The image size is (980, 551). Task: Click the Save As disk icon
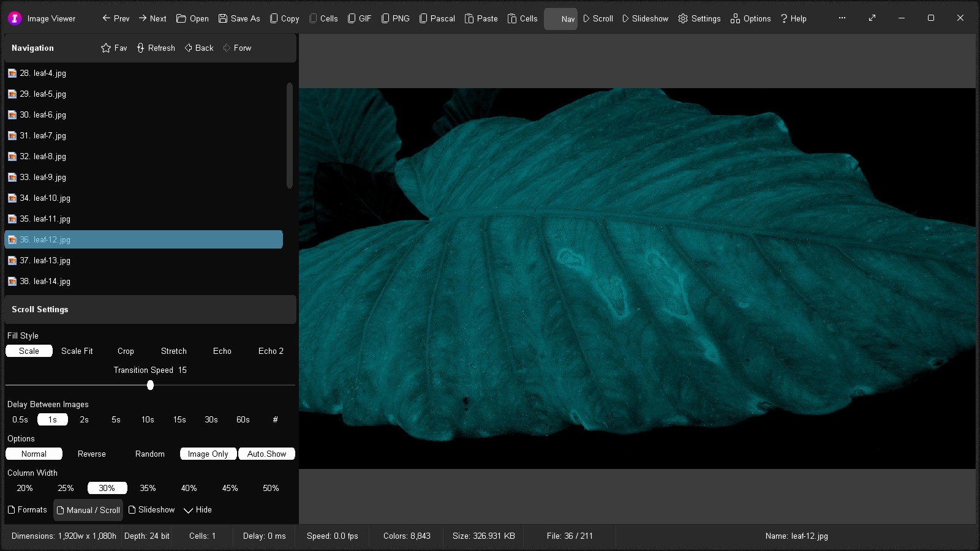(x=223, y=18)
